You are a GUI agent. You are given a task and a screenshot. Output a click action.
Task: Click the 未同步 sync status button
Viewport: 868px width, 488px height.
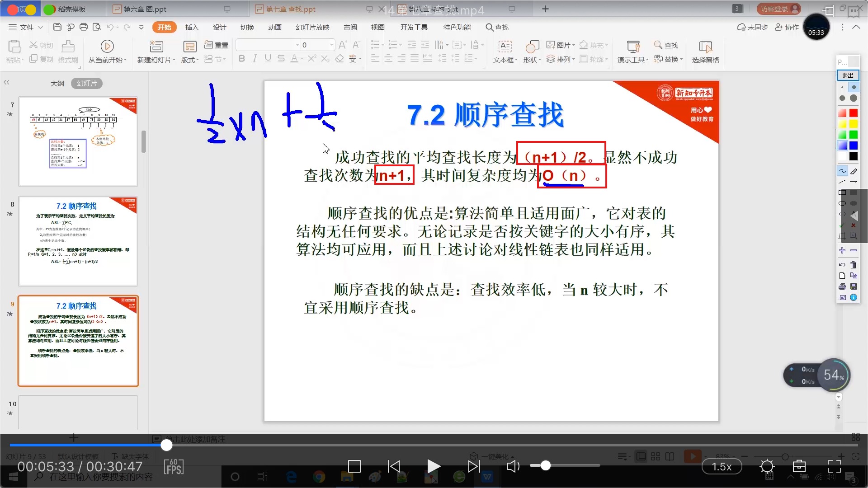pyautogui.click(x=752, y=27)
